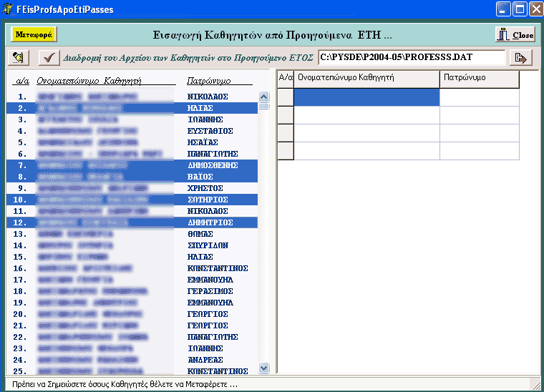Click the A/a grid column header
This screenshot has width=544, height=392.
285,77
